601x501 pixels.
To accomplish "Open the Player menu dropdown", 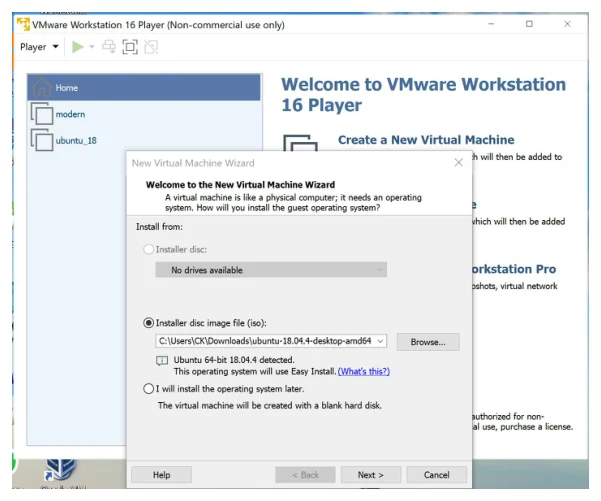I will pyautogui.click(x=39, y=47).
